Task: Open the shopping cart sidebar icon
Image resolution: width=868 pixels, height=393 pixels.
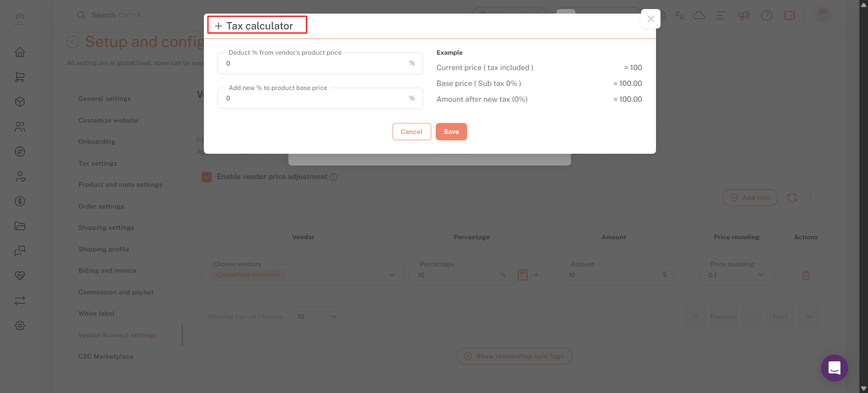Action: click(20, 77)
